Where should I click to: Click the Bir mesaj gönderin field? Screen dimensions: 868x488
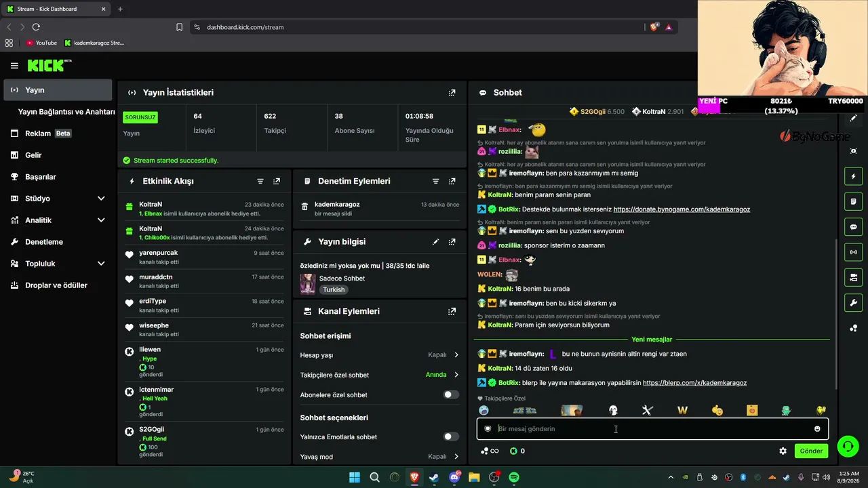coord(652,429)
